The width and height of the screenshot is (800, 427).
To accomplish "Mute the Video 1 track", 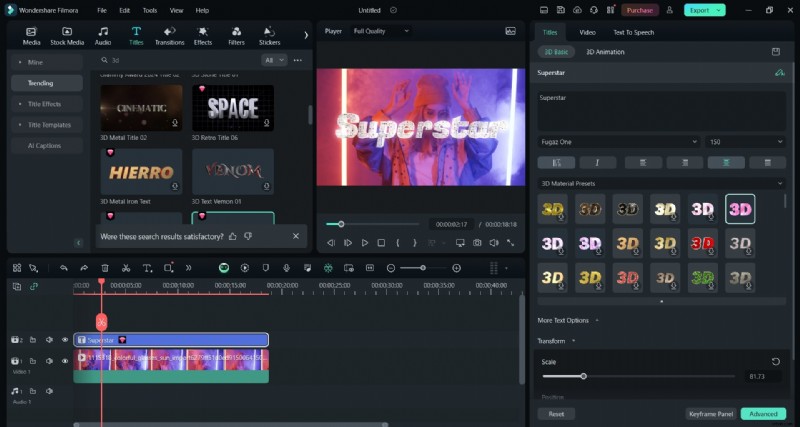I will pos(49,361).
